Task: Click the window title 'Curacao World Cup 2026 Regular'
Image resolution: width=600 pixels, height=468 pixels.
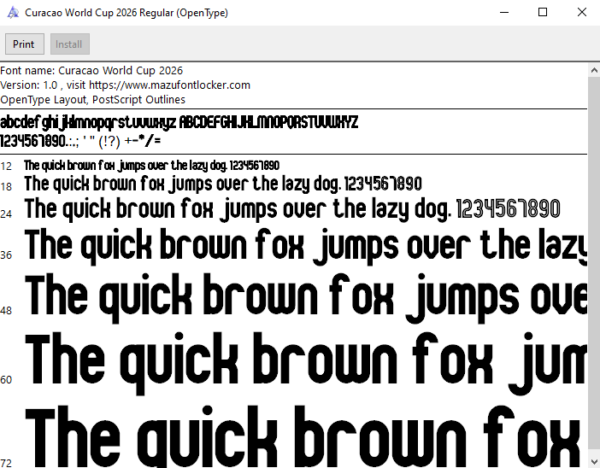Action: pos(126,13)
